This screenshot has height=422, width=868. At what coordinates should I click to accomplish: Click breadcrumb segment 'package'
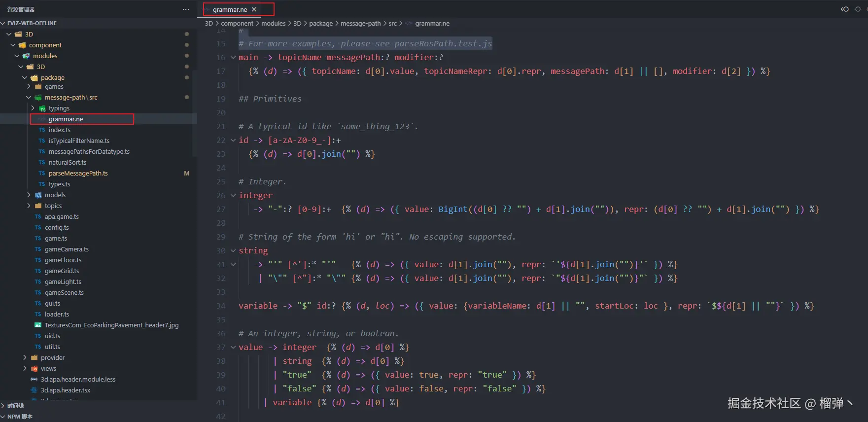pos(321,23)
